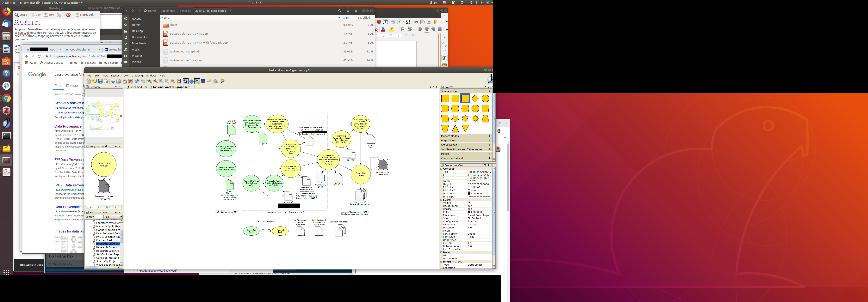
Task: Toggle the grid display icon
Action: coord(203,81)
